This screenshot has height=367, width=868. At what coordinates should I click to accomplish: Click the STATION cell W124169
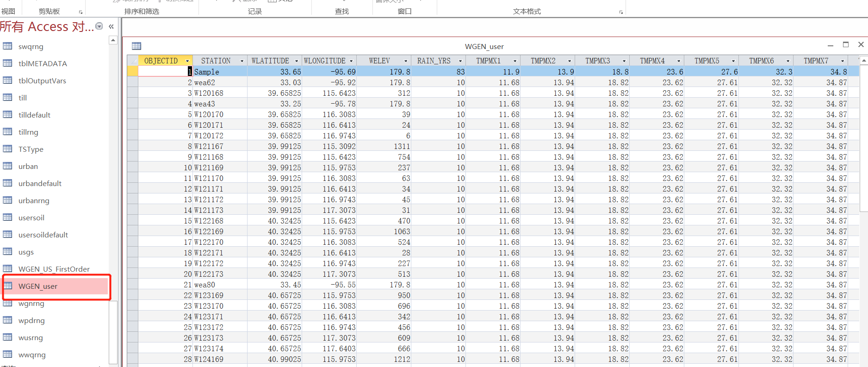[x=220, y=359]
